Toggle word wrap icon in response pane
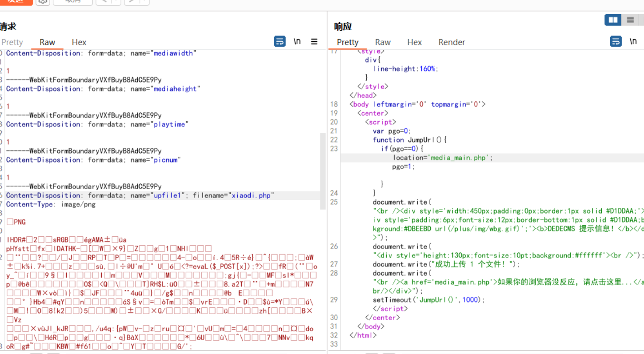This screenshot has height=354, width=644. pos(616,42)
